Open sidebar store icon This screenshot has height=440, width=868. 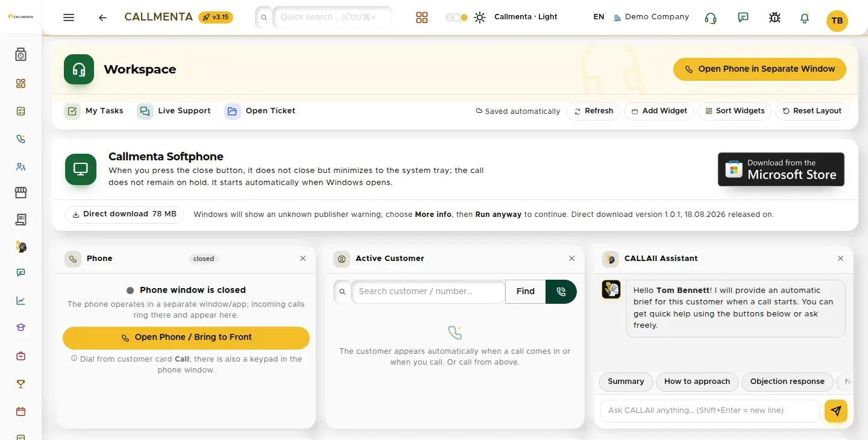point(21,193)
